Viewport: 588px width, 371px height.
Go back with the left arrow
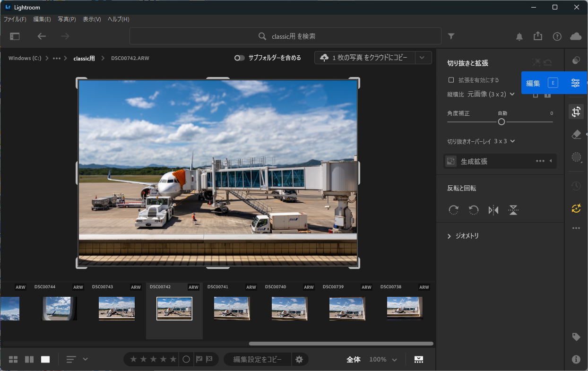42,36
